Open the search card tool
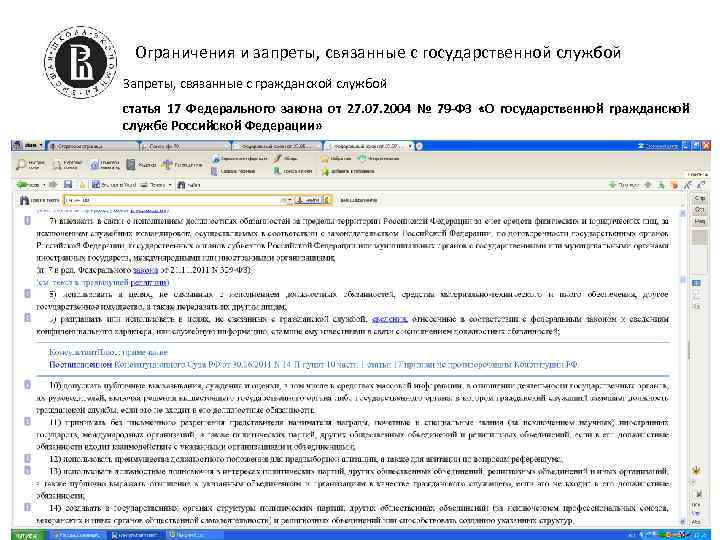This screenshot has height=540, width=720. tap(67, 164)
